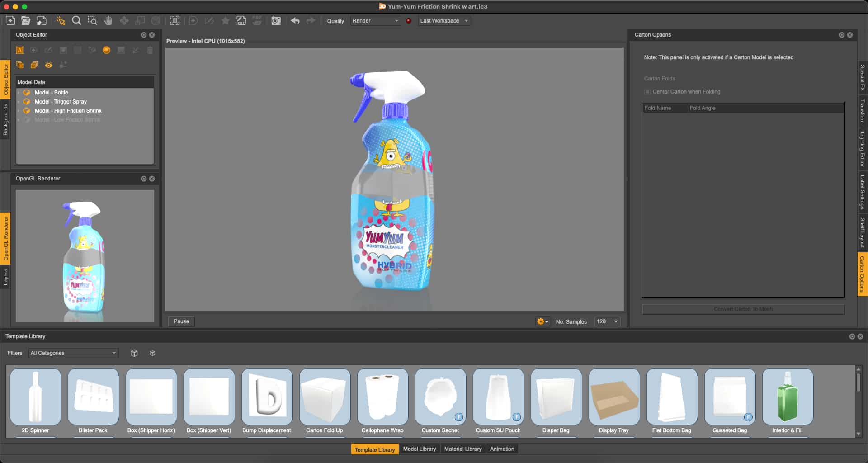This screenshot has width=868, height=463.
Task: Click the fit-to-view frame icon
Action: point(175,21)
